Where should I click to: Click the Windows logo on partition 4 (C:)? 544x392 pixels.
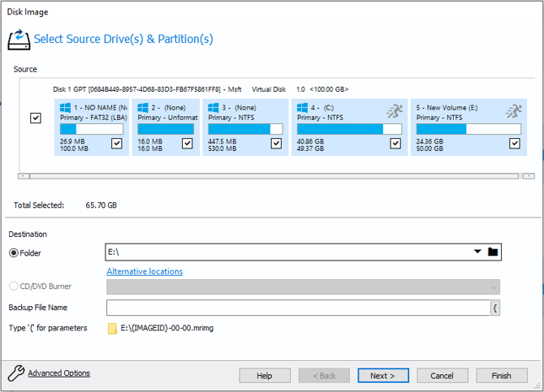(303, 107)
